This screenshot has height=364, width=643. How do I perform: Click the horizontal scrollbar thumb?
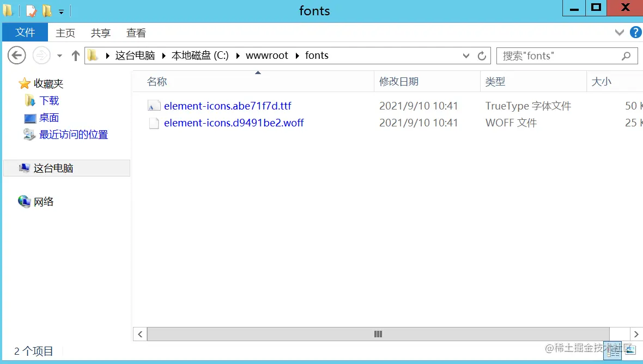378,334
